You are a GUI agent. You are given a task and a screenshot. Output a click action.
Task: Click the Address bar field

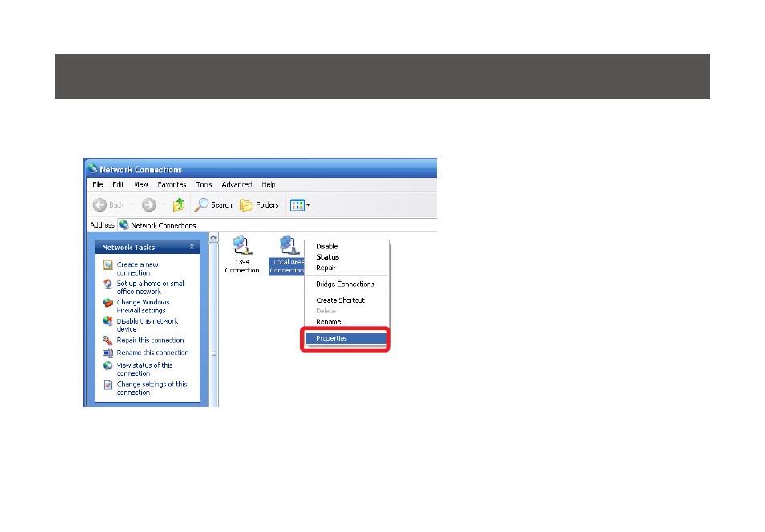coord(277,225)
